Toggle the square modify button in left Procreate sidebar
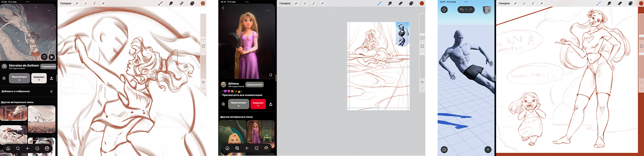 point(203,46)
